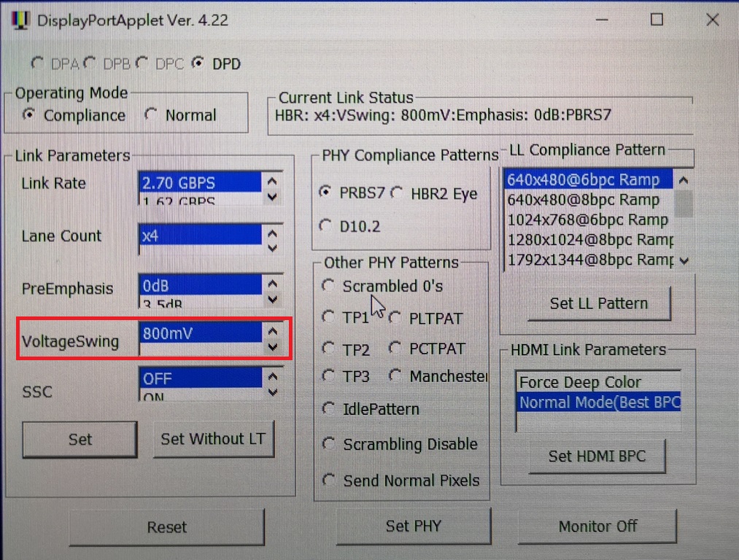Select the DPD port radio button

click(198, 63)
